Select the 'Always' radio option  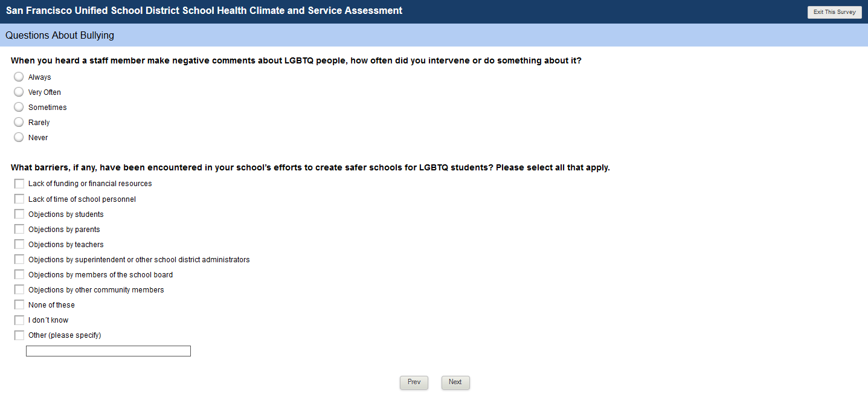click(19, 77)
